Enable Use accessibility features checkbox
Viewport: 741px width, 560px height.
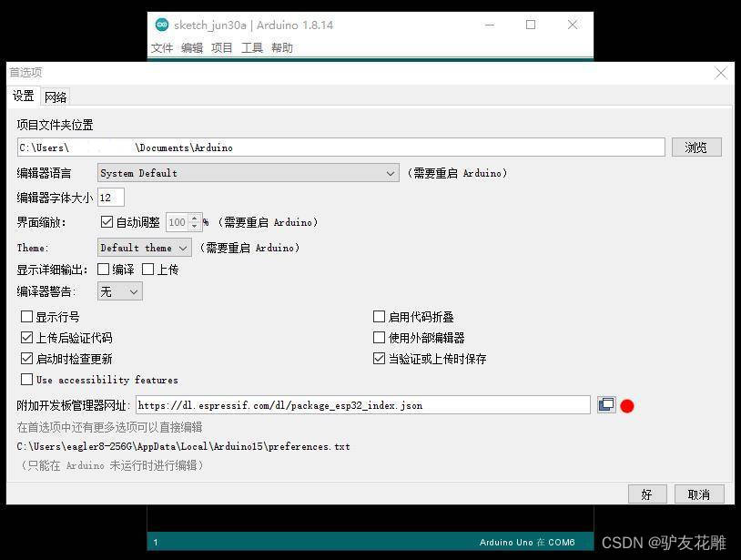point(27,380)
